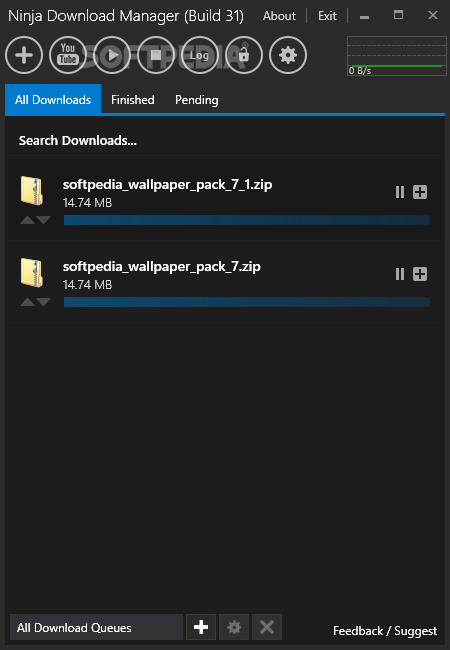This screenshot has height=650, width=450.
Task: Add a new download queue
Action: (x=201, y=627)
